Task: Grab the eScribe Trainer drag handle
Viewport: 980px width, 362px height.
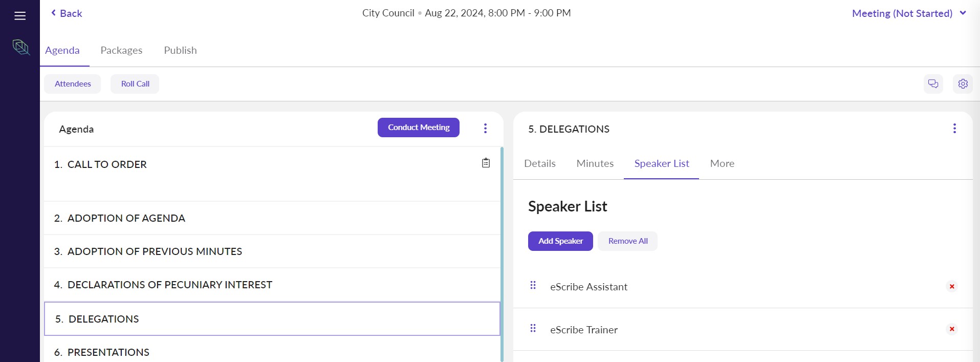Action: coord(533,328)
